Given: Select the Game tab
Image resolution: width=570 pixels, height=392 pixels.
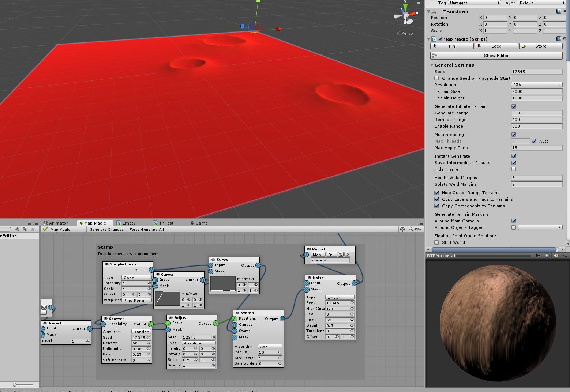Looking at the screenshot, I should (x=199, y=223).
